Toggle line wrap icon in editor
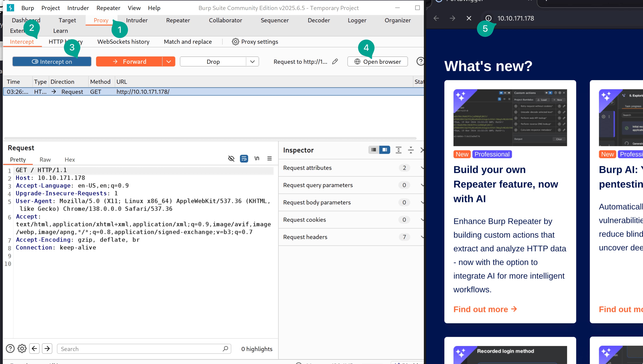Viewport: 643px width, 364px height. tap(244, 158)
